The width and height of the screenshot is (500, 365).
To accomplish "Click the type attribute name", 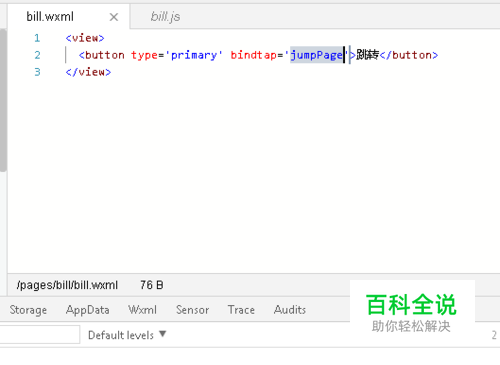I will (x=144, y=55).
